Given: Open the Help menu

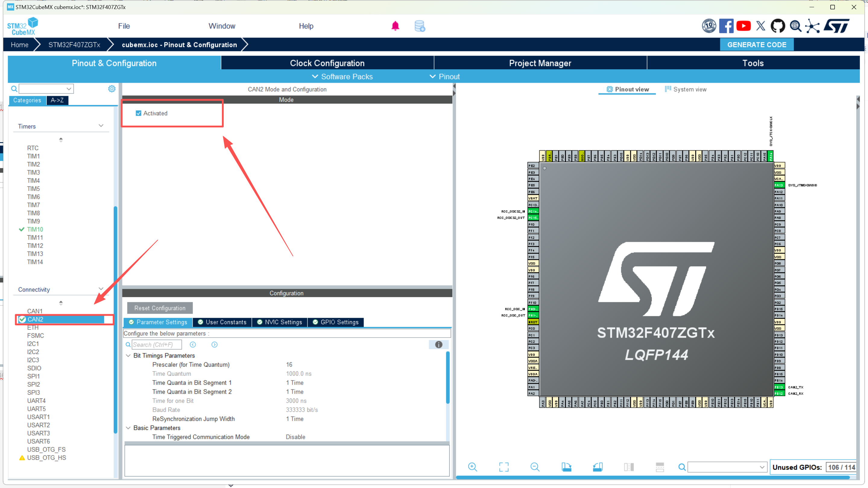Looking at the screenshot, I should pyautogui.click(x=306, y=26).
